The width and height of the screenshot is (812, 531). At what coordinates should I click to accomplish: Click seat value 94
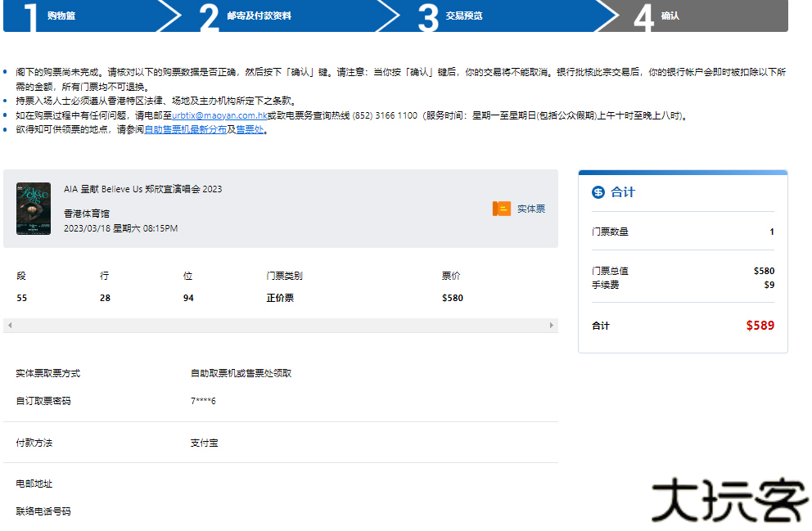[188, 298]
